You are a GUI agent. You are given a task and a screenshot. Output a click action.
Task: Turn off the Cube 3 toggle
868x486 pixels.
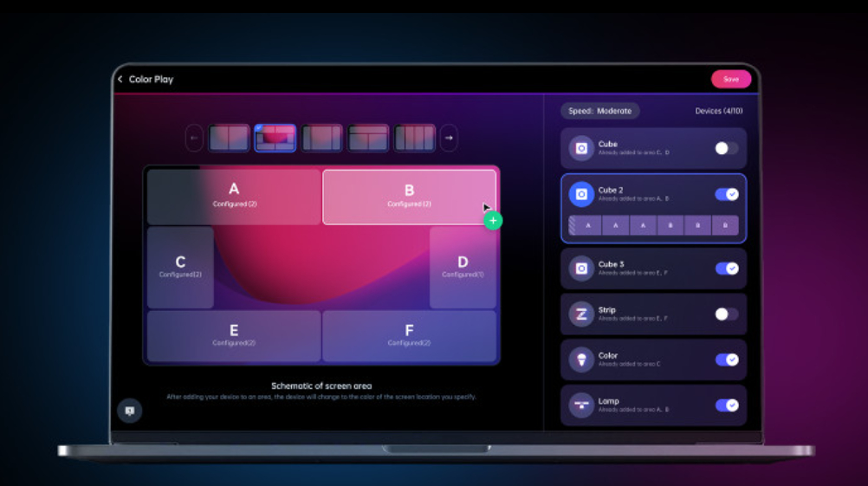(x=726, y=269)
